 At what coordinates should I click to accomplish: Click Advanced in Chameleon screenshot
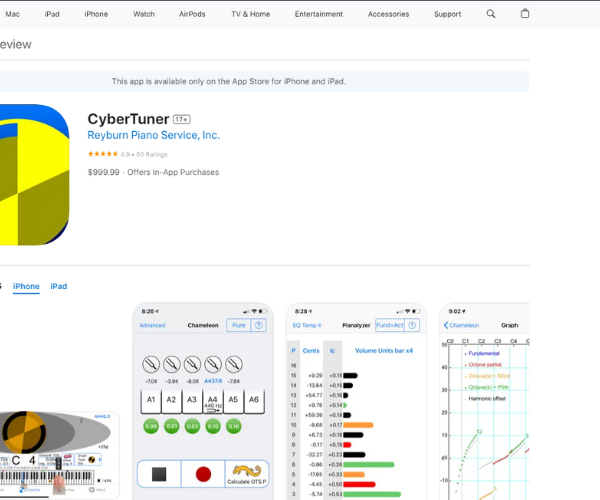pos(152,325)
